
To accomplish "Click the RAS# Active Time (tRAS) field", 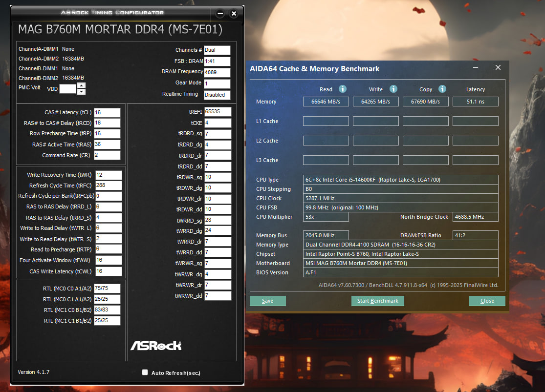I will [107, 144].
